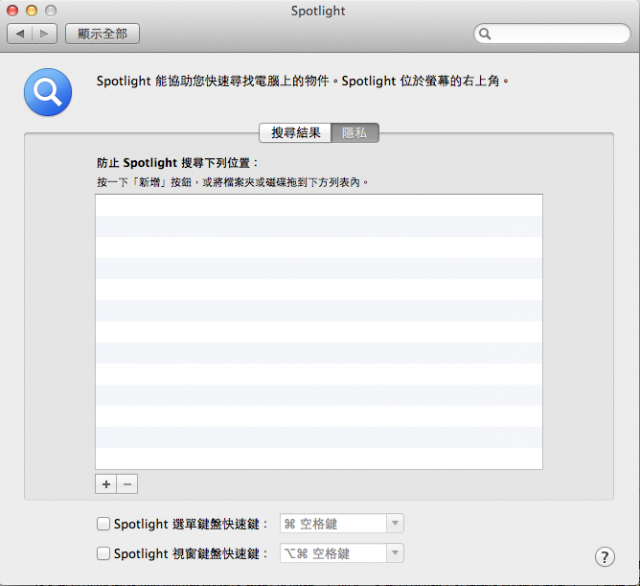Focus the preferences search field

tap(552, 33)
